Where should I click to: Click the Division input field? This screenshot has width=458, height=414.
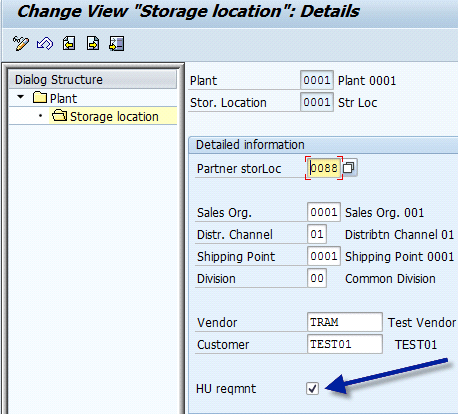[317, 278]
